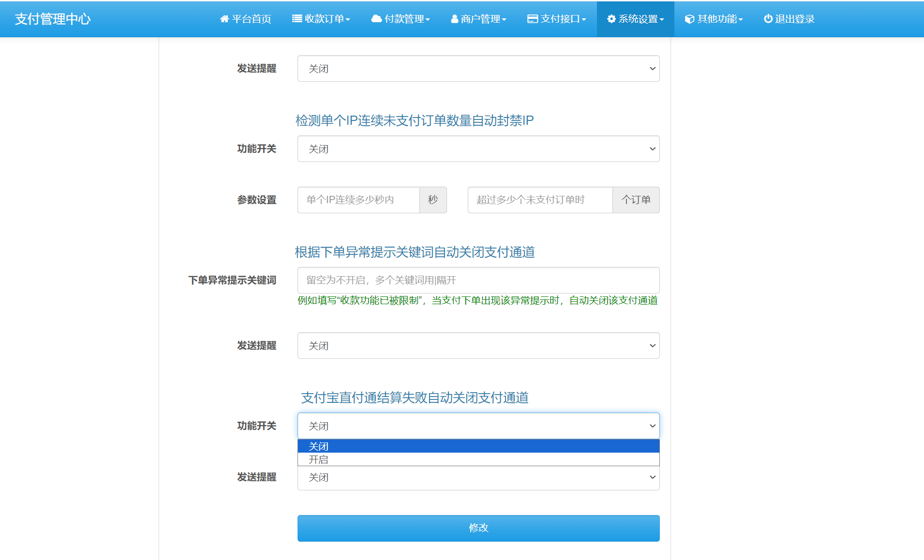
Task: Click the 秒 unit label button
Action: tap(433, 200)
